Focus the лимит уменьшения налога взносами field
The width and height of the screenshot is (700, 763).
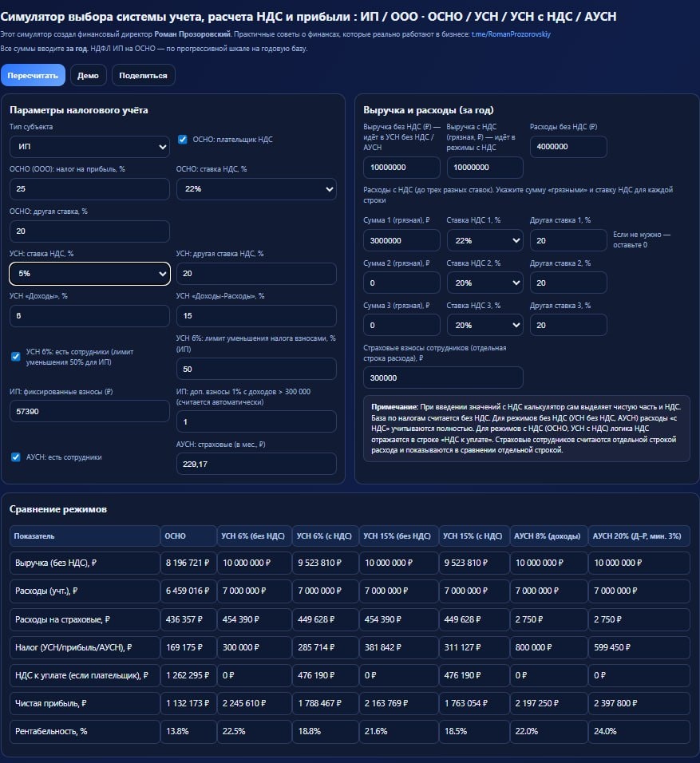pos(256,369)
